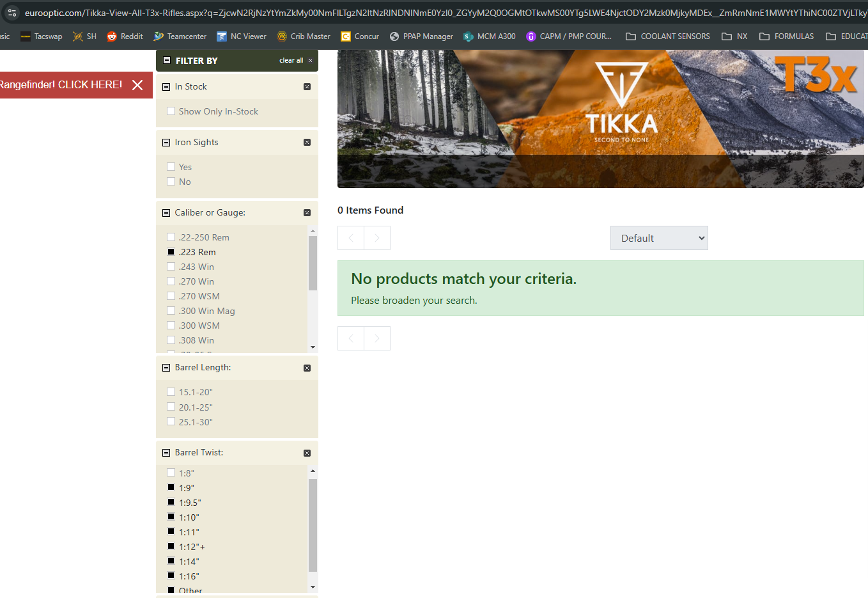Remove the Barrel Length filter section
Viewport: 868px width, 598px height.
coord(307,368)
